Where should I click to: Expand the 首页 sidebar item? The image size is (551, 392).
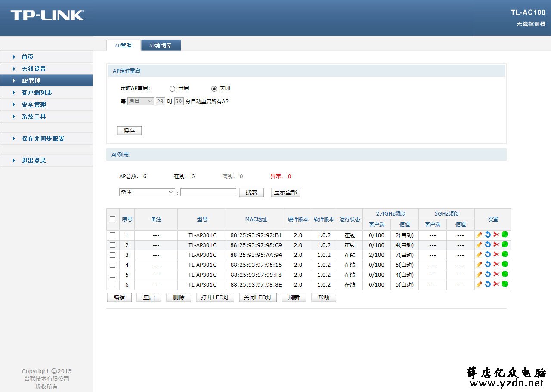click(x=46, y=57)
